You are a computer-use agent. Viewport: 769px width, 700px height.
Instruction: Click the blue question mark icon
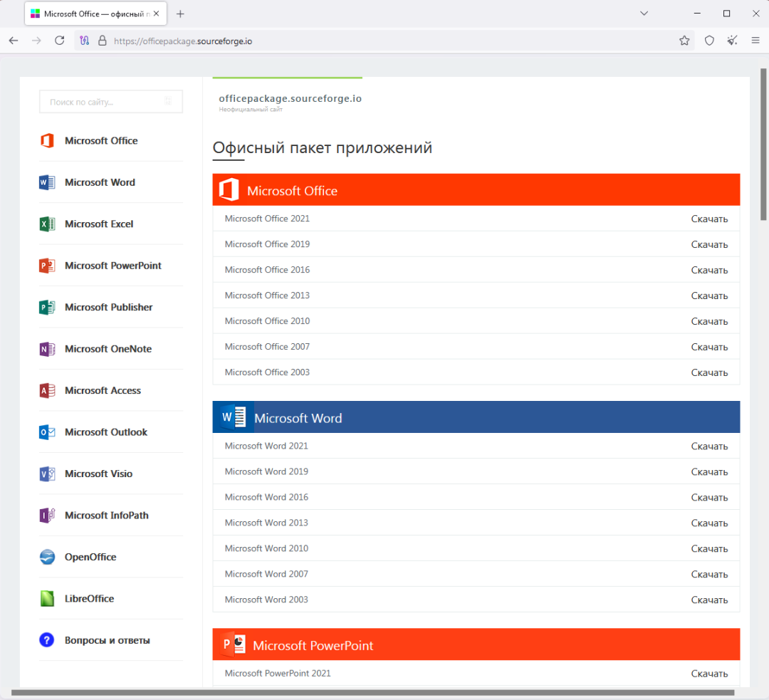click(46, 640)
